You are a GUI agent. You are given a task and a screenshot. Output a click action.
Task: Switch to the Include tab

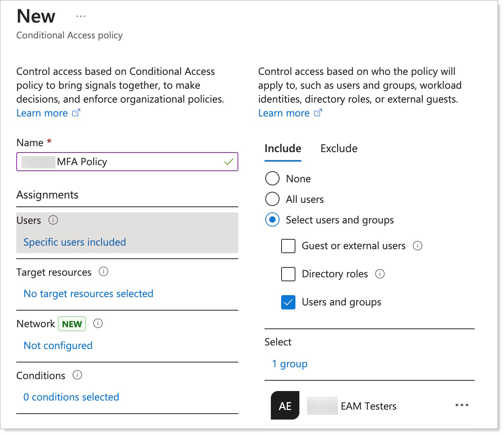point(283,149)
